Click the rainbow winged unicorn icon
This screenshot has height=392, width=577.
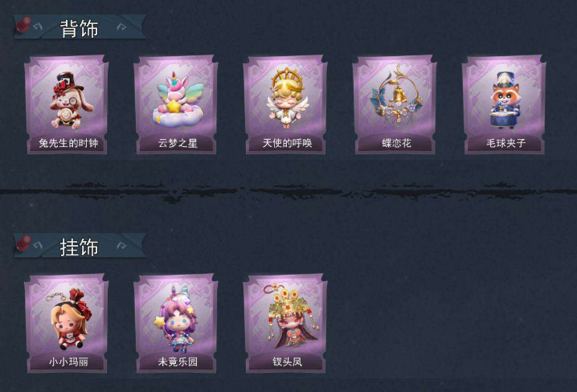click(178, 100)
